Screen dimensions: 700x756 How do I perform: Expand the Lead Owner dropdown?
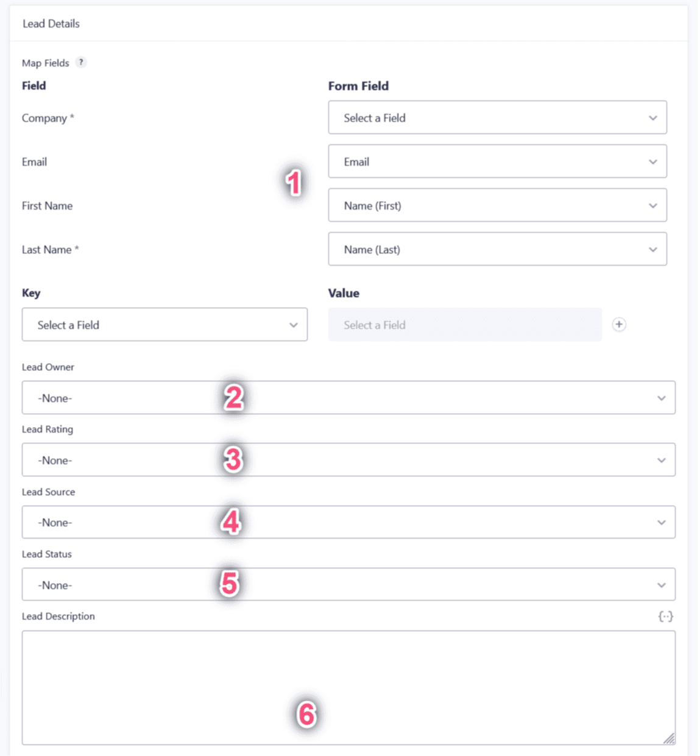click(348, 398)
